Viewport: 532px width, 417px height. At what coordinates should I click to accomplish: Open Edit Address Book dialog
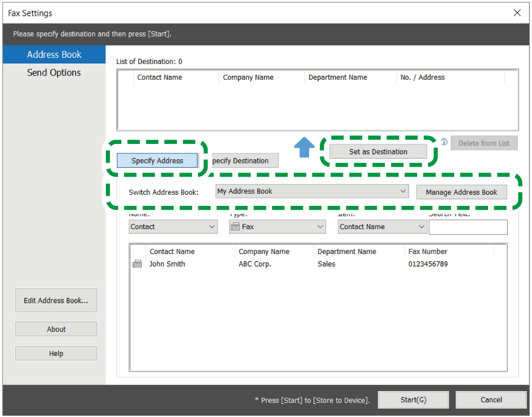tap(56, 301)
